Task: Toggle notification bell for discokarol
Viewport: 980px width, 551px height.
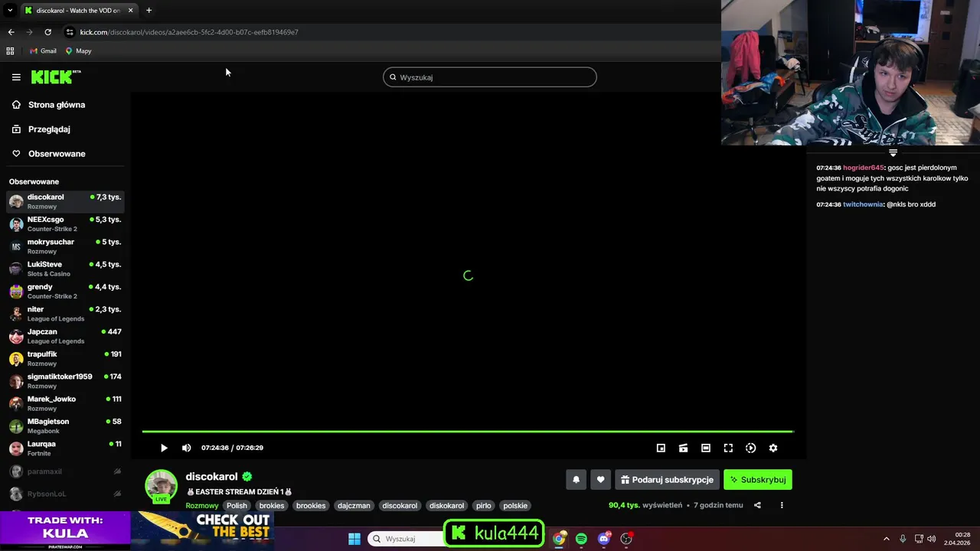Action: tap(576, 480)
